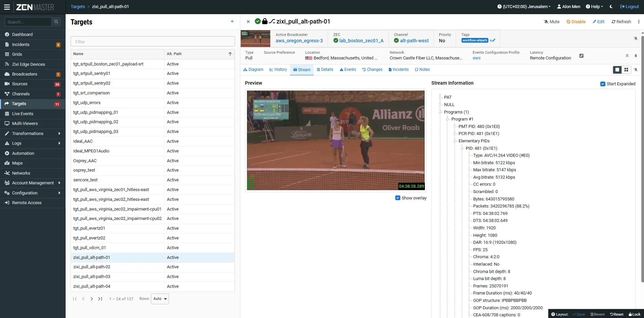Image resolution: width=644 pixels, height=318 pixels.
Task: Close the zixi_pull_alt-path-01 detail panel
Action: pos(248,21)
